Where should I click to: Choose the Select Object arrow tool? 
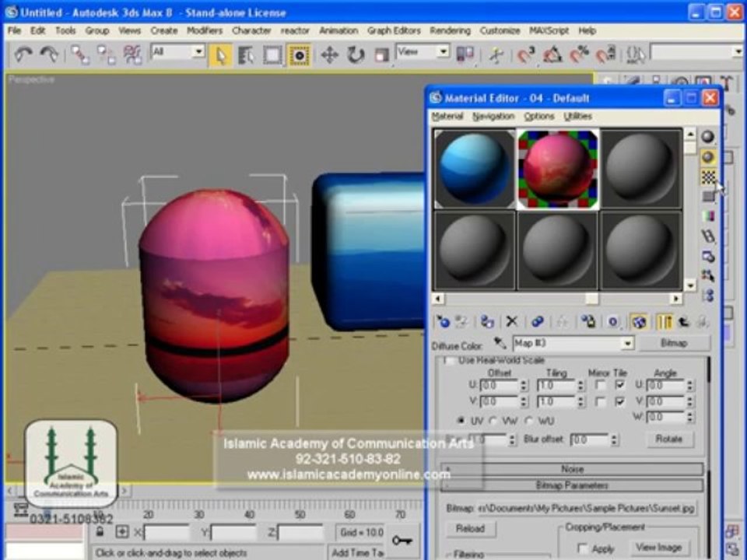point(220,55)
